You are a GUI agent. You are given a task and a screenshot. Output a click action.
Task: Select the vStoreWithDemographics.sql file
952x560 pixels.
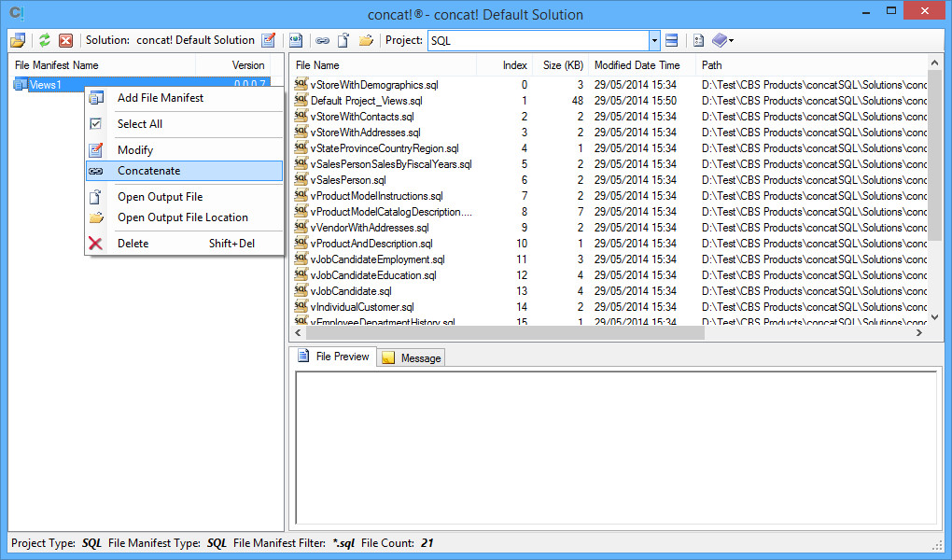click(374, 85)
